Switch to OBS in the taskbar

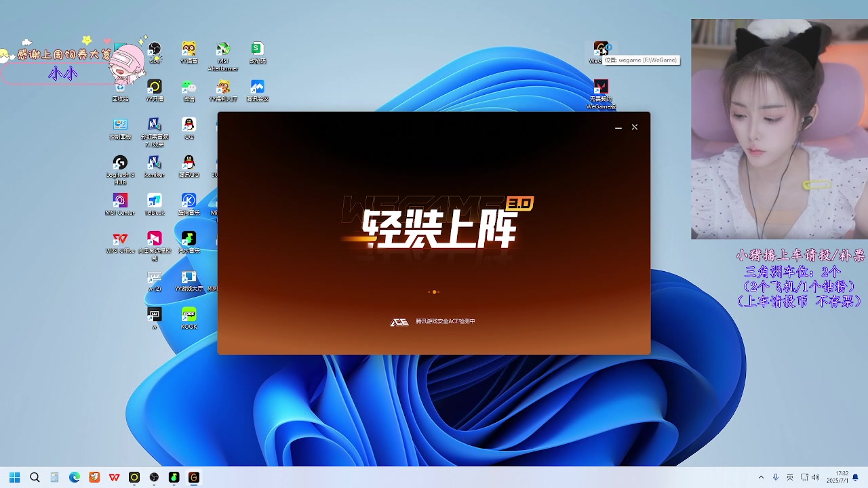(x=154, y=477)
